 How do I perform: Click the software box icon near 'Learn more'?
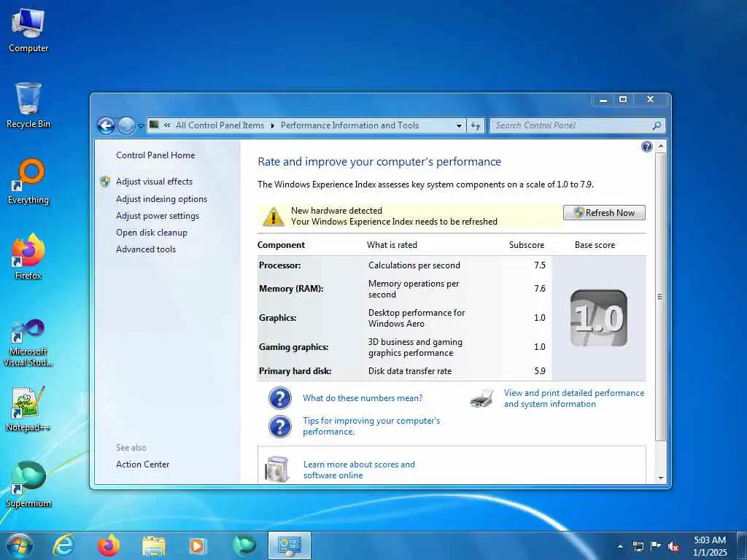point(277,469)
